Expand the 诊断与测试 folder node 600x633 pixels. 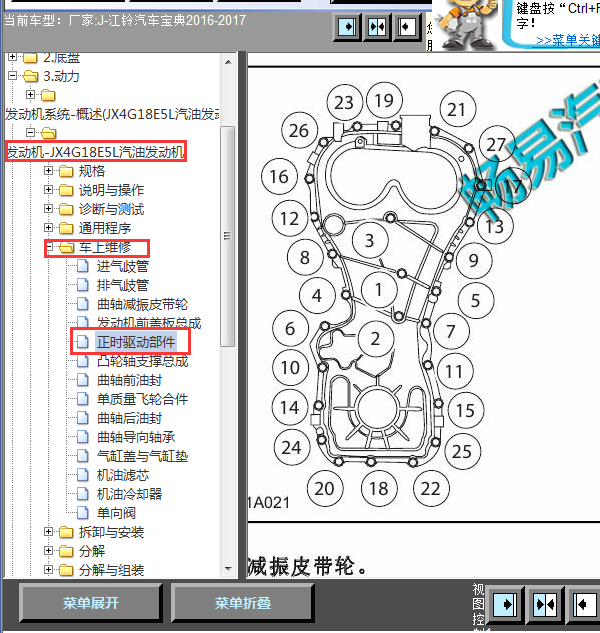pyautogui.click(x=48, y=209)
